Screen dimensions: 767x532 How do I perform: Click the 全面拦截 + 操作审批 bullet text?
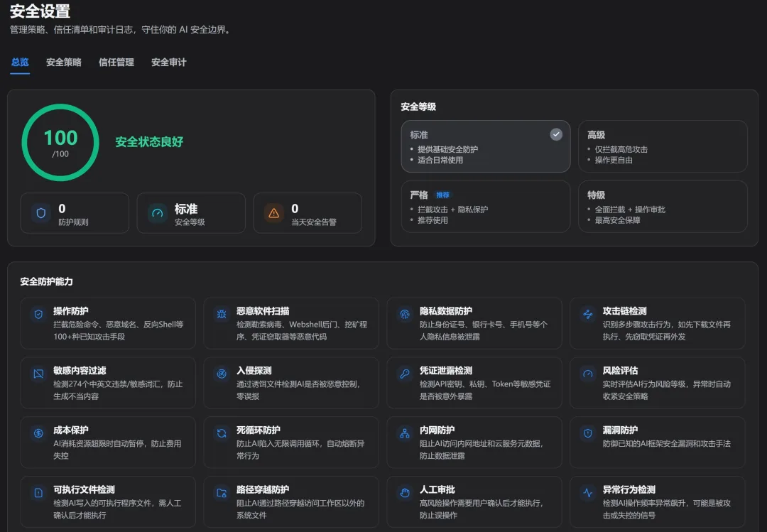click(630, 210)
